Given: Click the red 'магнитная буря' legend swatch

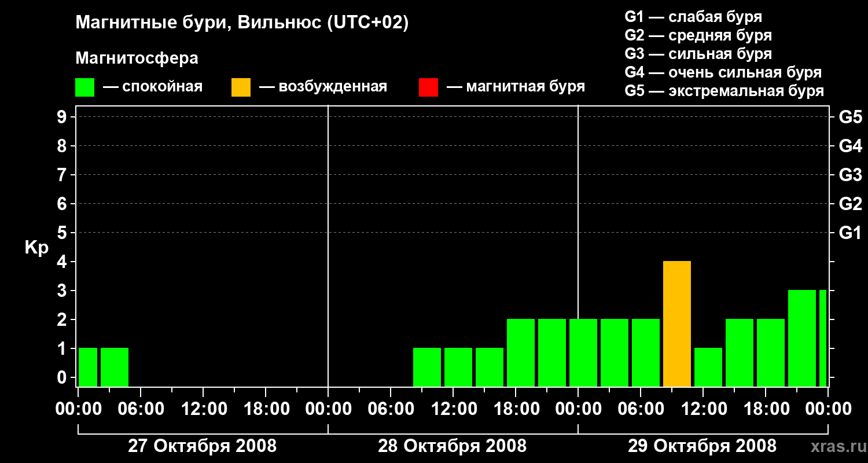Looking at the screenshot, I should (x=429, y=87).
